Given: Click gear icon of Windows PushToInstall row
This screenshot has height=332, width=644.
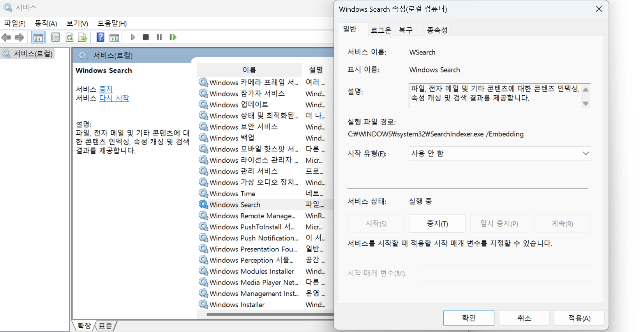Looking at the screenshot, I should coord(203,227).
